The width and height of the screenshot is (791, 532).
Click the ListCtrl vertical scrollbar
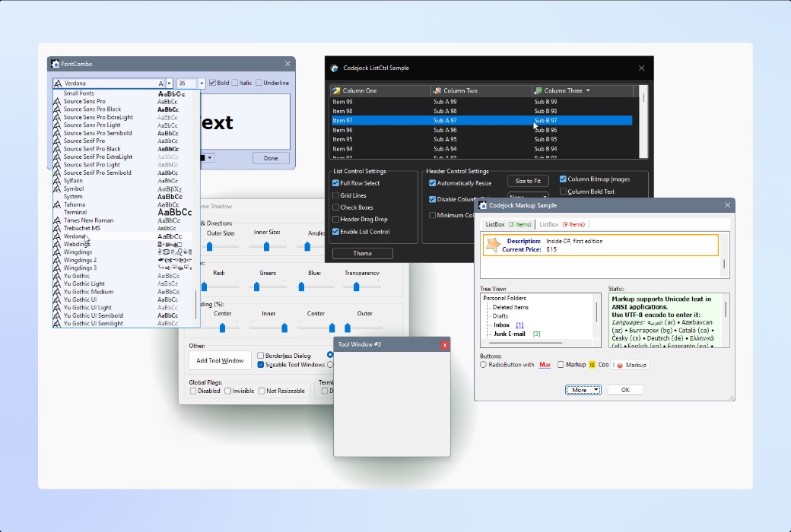coord(643,122)
